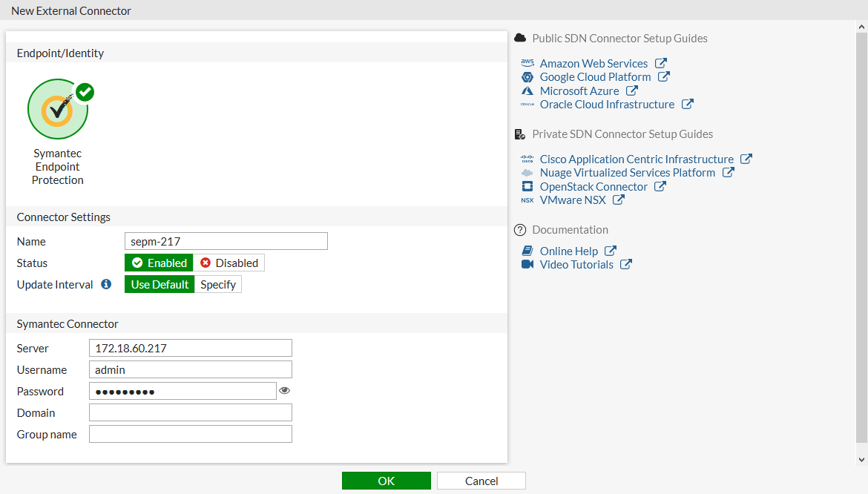Choose Use Default update interval

point(160,284)
